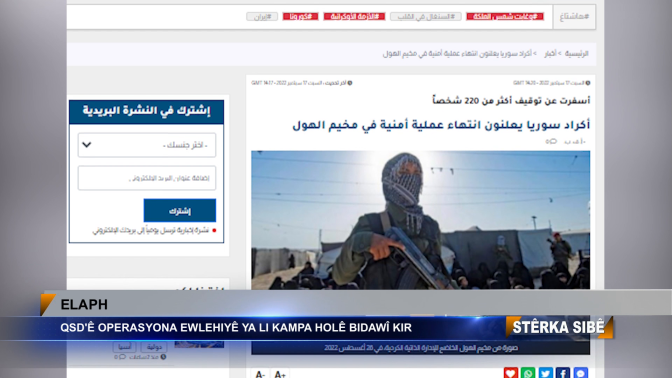Screen dimensions: 672x378
Task: Click the email address input field
Action: point(147,178)
